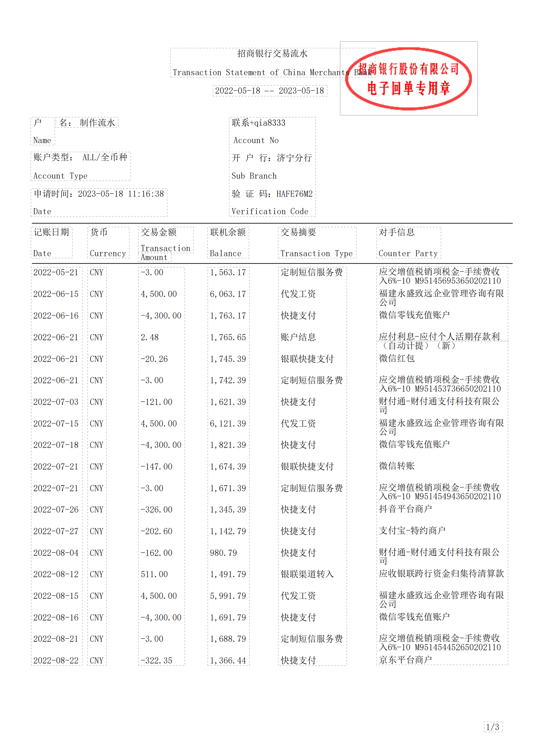Click 'Transaction Statement of China Merchants Bank' heading
The width and height of the screenshot is (535, 756).
273,72
